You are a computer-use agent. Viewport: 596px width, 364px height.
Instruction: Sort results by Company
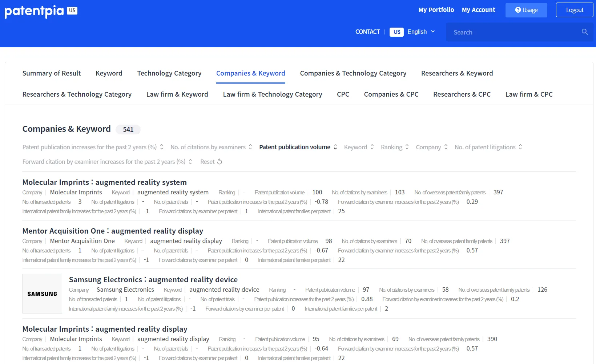tap(432, 147)
